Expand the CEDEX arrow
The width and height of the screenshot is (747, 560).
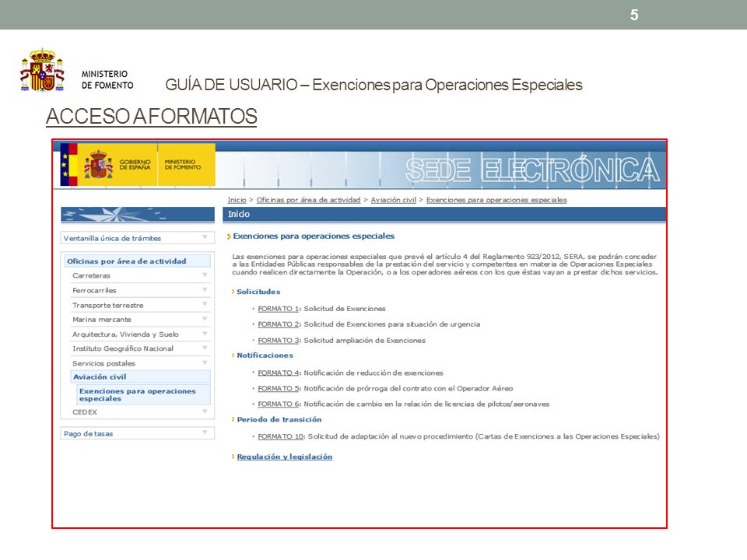point(205,411)
